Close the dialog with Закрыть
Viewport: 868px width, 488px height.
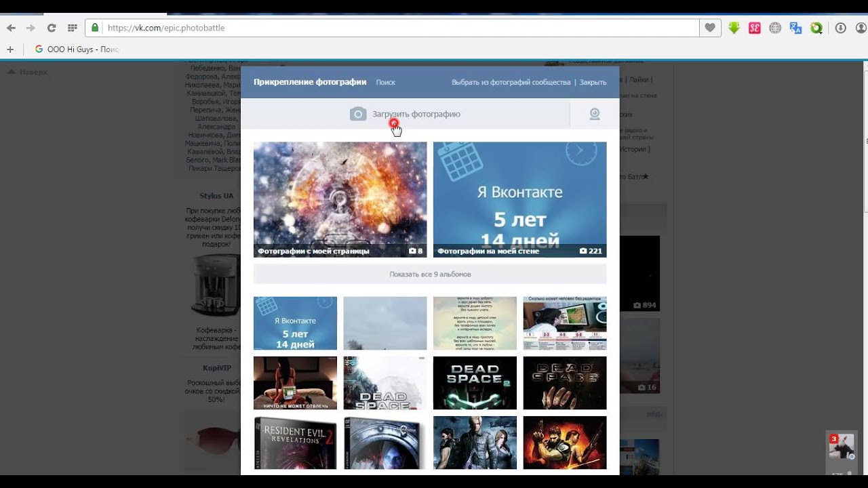click(593, 82)
